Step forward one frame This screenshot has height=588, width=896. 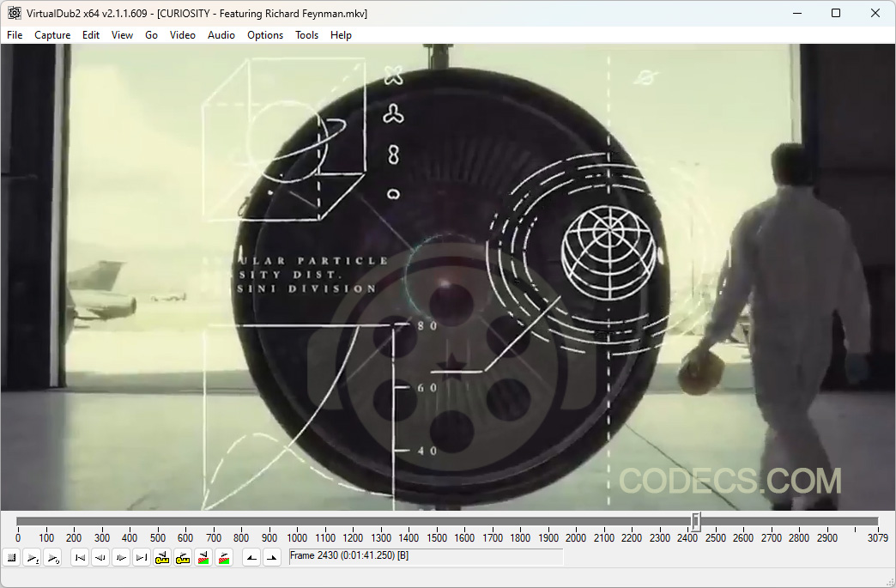[x=121, y=558]
